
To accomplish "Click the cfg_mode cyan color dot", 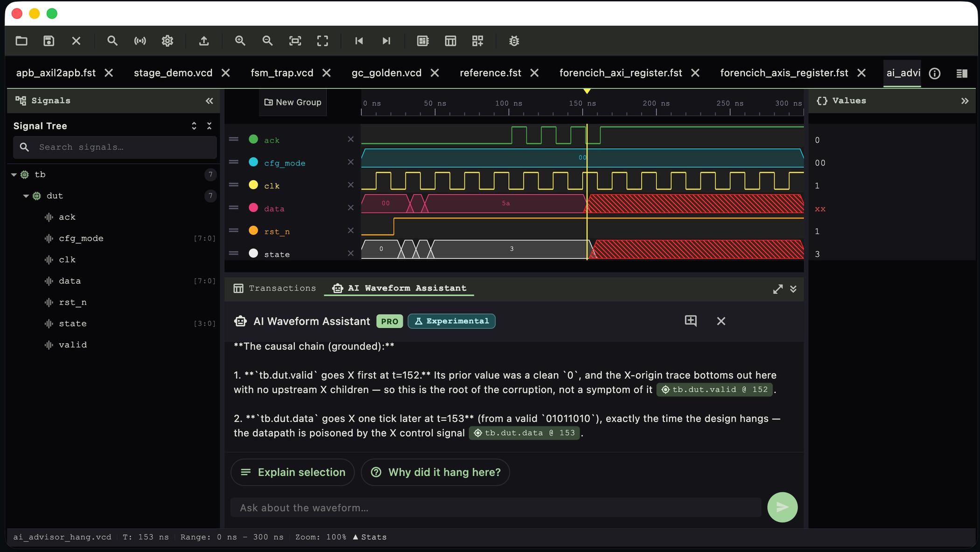I will (253, 162).
